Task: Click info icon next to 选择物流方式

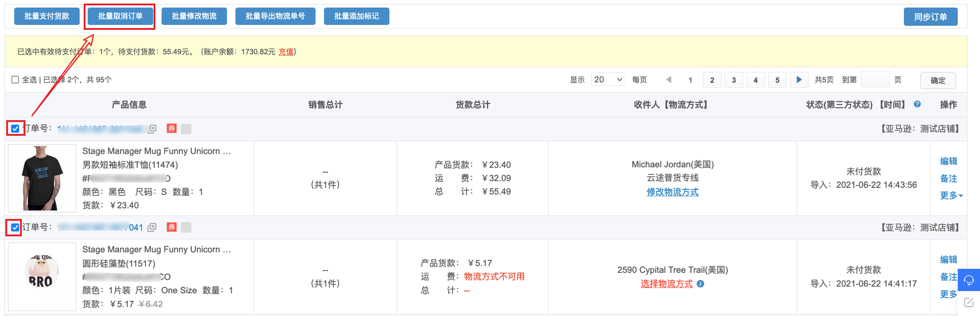Action: pos(701,284)
